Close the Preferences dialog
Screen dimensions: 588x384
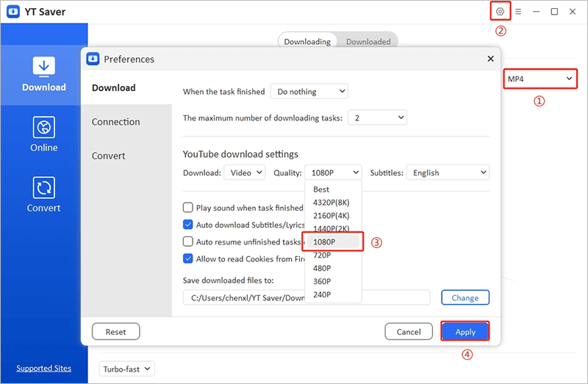click(x=490, y=59)
